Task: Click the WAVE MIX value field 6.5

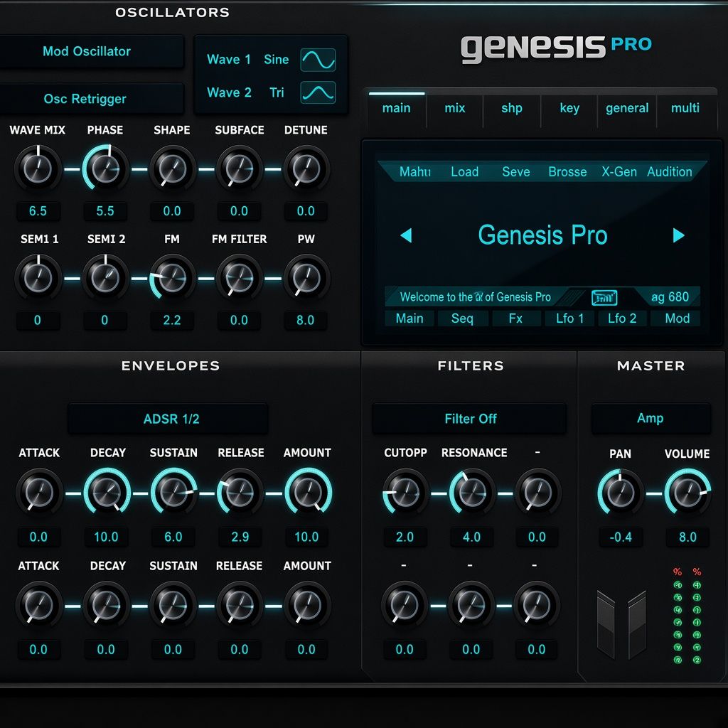Action: click(38, 211)
